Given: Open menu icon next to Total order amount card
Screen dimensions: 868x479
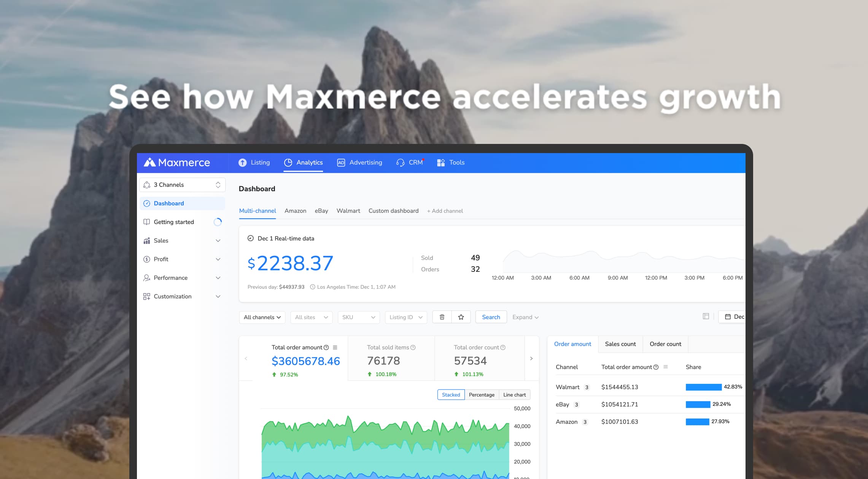Looking at the screenshot, I should [x=335, y=348].
